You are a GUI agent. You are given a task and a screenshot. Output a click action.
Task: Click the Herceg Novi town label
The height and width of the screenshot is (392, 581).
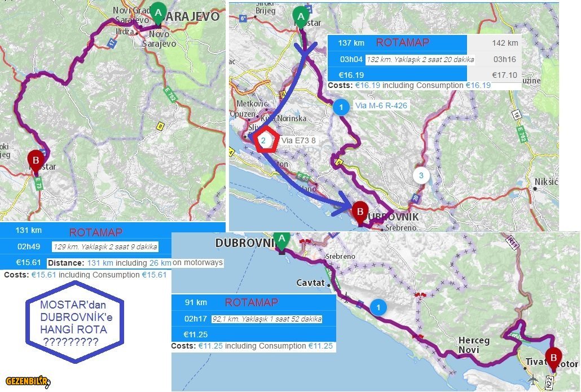point(474,345)
